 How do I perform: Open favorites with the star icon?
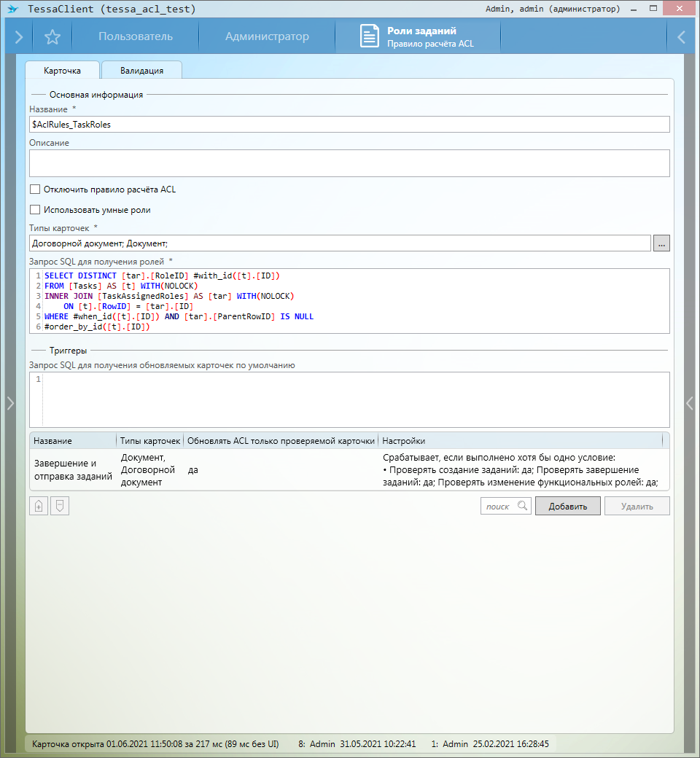pyautogui.click(x=52, y=37)
